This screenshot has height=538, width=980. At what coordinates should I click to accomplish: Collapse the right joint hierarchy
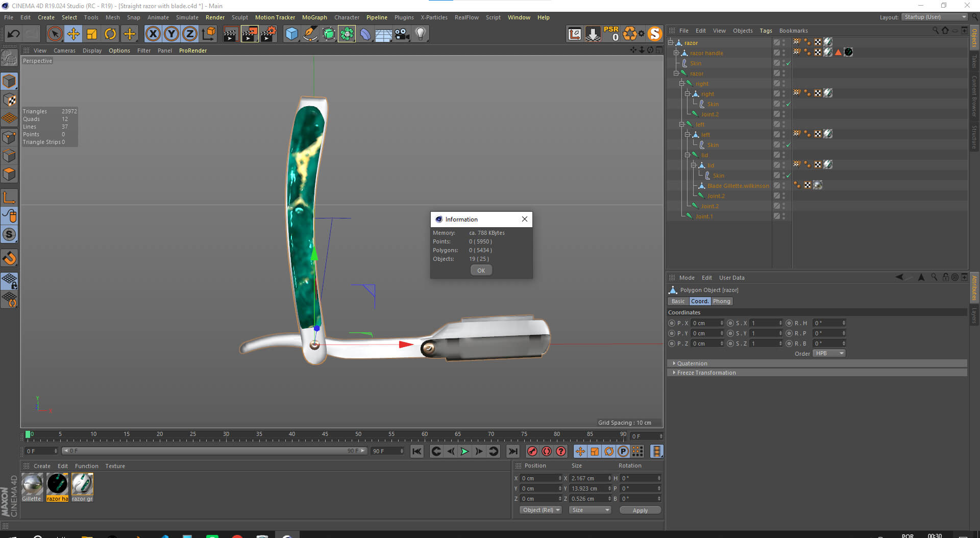click(682, 84)
